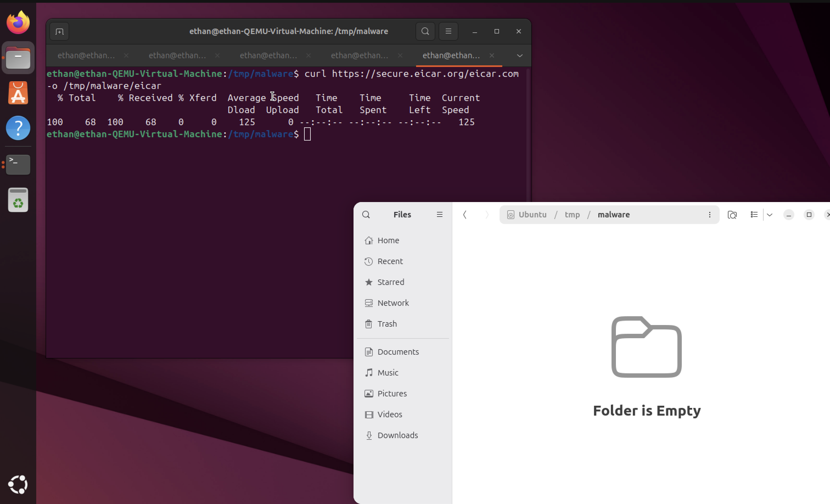
Task: Open the Files sidebar hamburger menu
Action: 439,215
